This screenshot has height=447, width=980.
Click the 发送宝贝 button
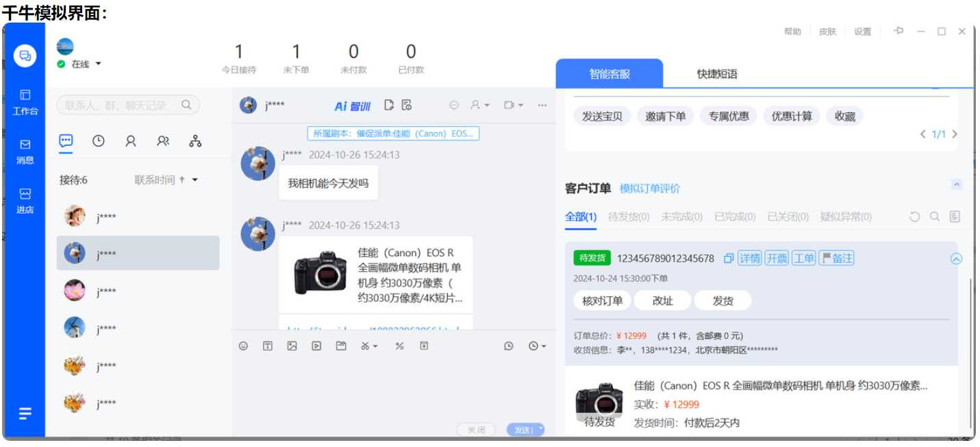(602, 116)
